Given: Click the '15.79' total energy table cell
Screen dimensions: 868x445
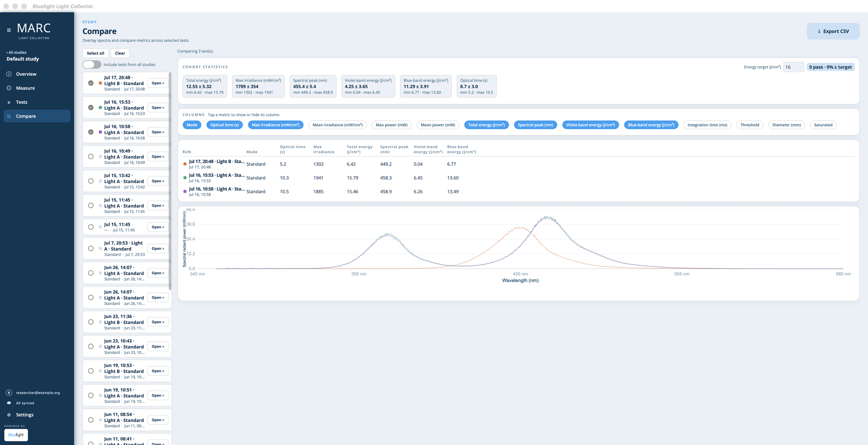Looking at the screenshot, I should pos(352,178).
